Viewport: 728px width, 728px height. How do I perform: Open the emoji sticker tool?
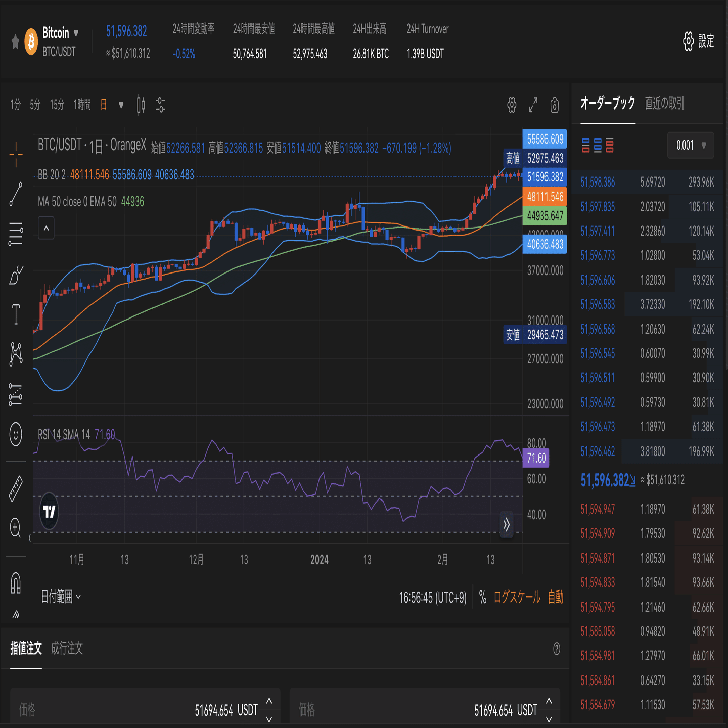tap(15, 435)
